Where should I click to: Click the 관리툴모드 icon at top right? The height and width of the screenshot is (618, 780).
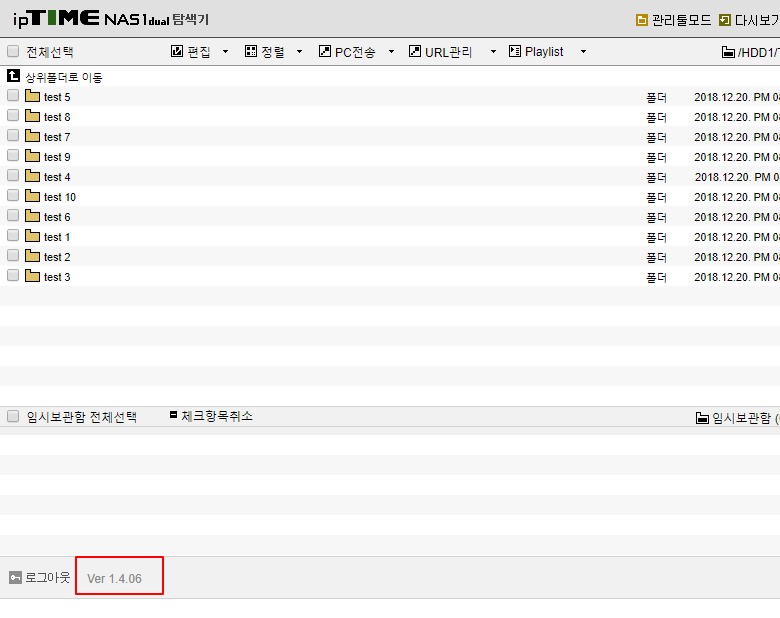[642, 20]
